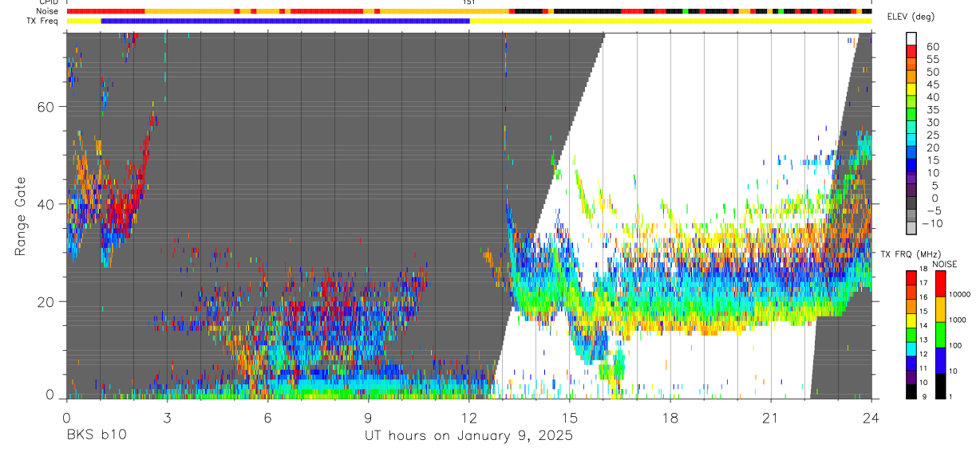Viewport: 980px width, 452px height.
Task: Click the lightest gray bottom swatch of the ELEV colorbar
Action: coord(913,230)
